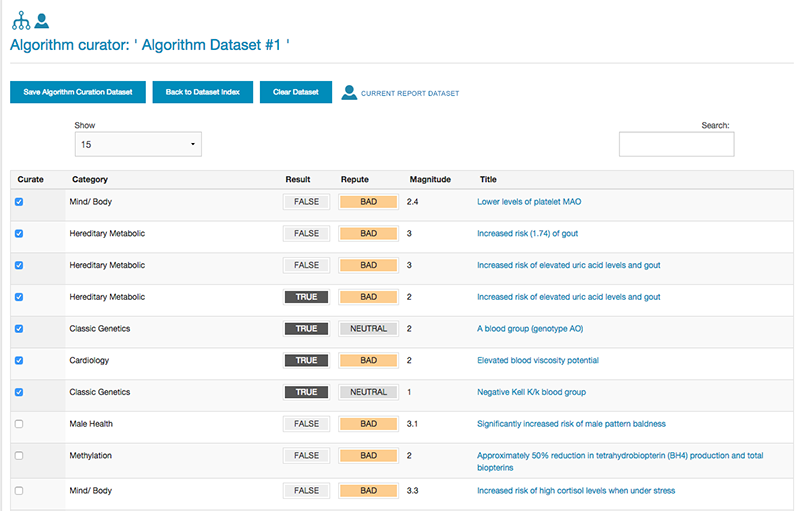Sort table by Result column header
Viewport: 800px width, 511px height.
(x=298, y=180)
